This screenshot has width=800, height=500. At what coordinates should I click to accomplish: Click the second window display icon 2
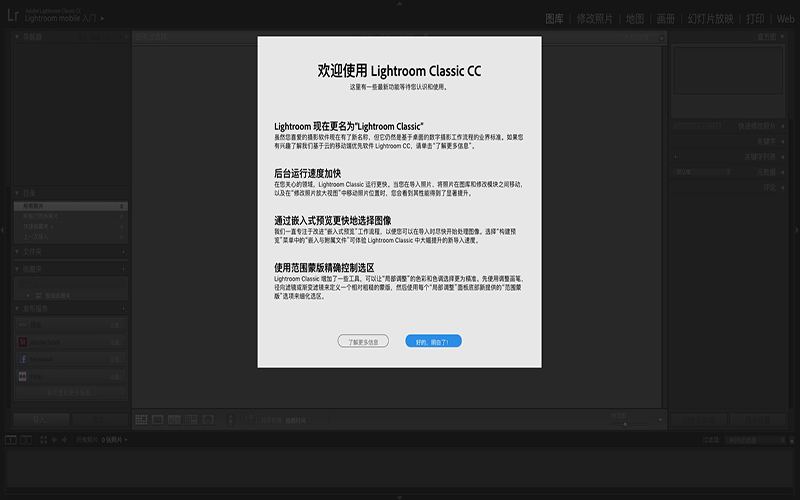coord(26,439)
